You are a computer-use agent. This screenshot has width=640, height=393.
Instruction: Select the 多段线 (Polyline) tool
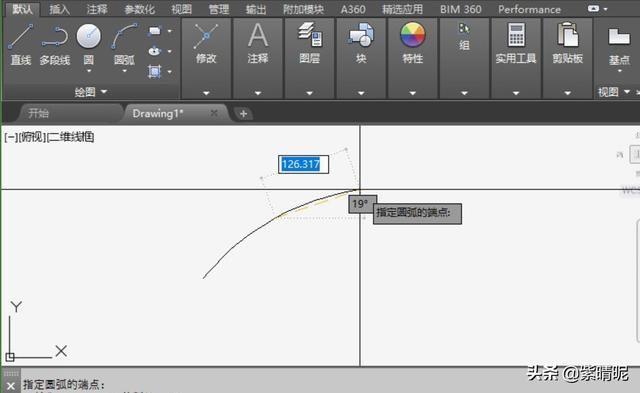[55, 44]
